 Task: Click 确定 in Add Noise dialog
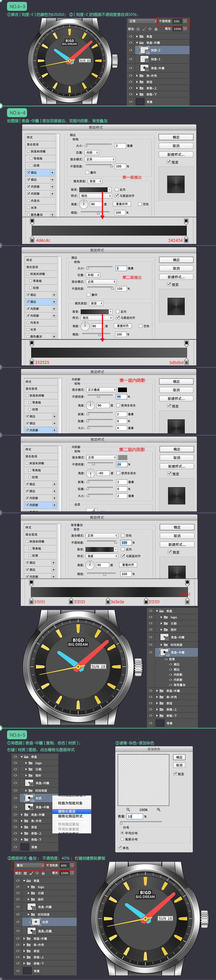(x=179, y=757)
